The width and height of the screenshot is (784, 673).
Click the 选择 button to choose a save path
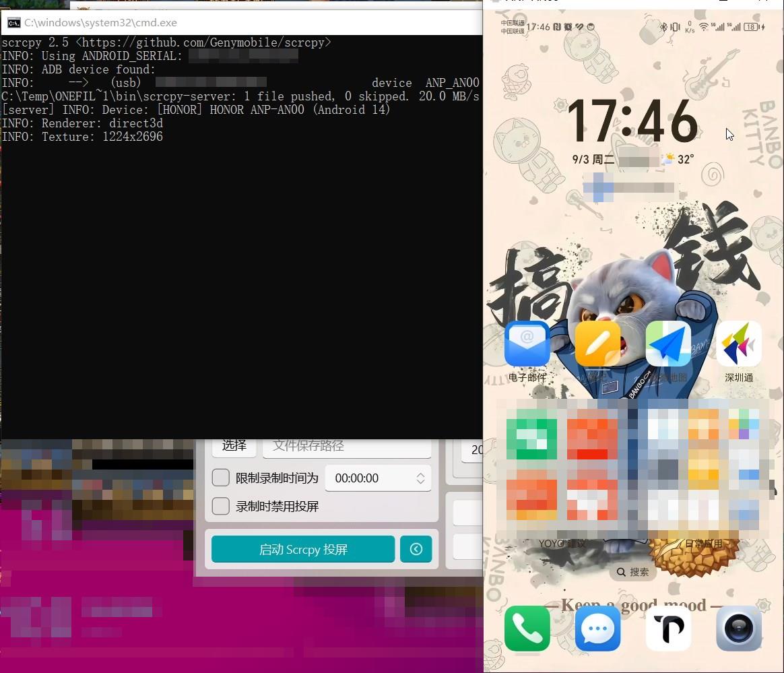[234, 445]
